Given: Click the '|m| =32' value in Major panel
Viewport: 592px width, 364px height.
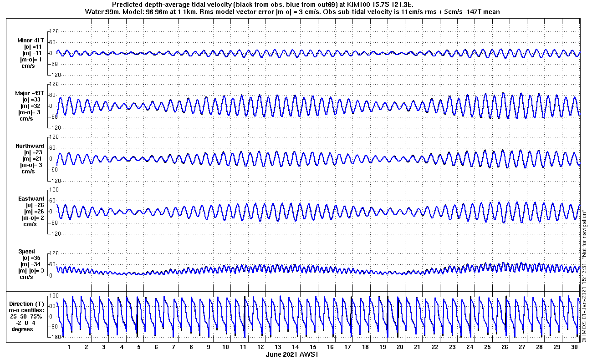Looking at the screenshot, I should pyautogui.click(x=32, y=106).
